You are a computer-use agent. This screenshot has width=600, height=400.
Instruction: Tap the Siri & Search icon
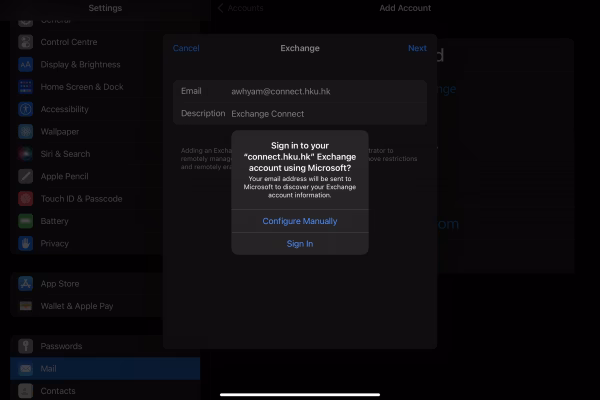[26, 154]
